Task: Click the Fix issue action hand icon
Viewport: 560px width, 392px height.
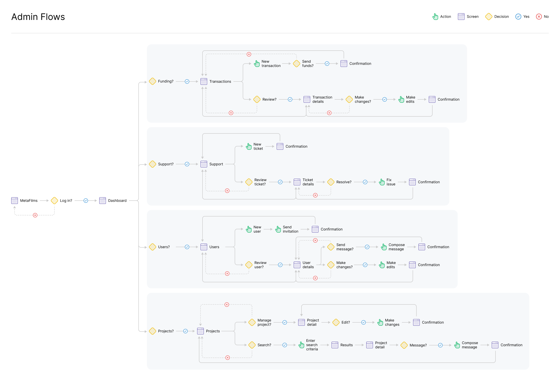Action: coord(382,182)
